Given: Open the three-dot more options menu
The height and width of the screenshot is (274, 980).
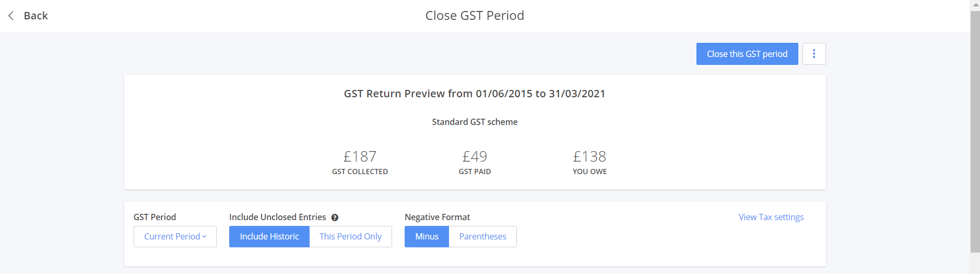Looking at the screenshot, I should (x=814, y=54).
